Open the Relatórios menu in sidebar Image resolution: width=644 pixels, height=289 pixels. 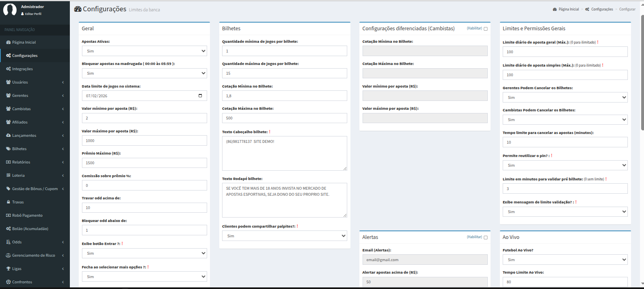pos(35,162)
